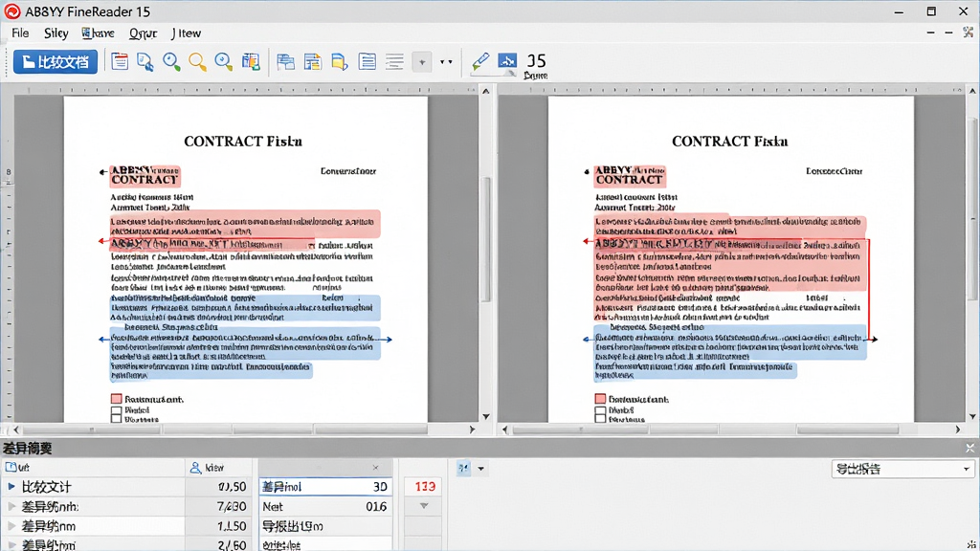Viewport: 980px width, 551px height.
Task: Select the Net row valued 016
Action: coord(325,507)
